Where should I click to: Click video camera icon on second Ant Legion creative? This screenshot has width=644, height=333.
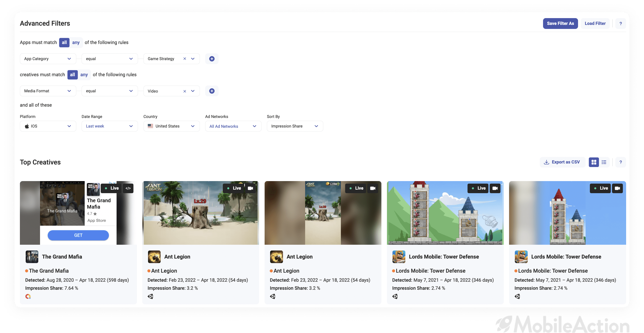point(373,188)
